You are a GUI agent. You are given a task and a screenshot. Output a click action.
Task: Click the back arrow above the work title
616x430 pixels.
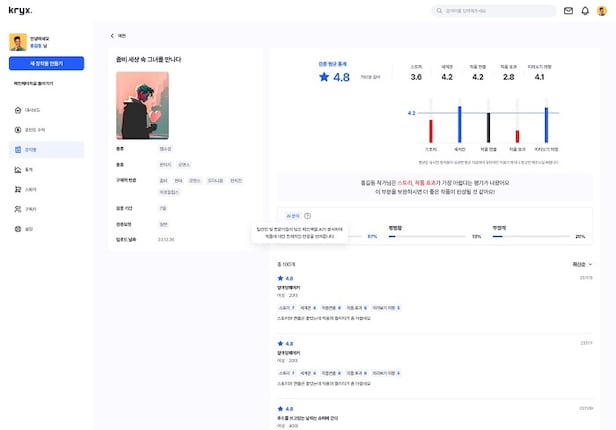click(112, 35)
